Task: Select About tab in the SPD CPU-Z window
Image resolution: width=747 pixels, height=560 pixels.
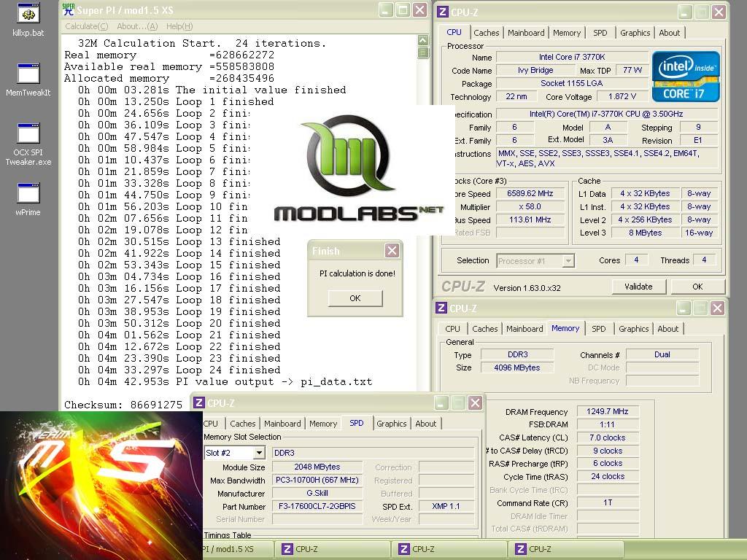Action: [426, 424]
